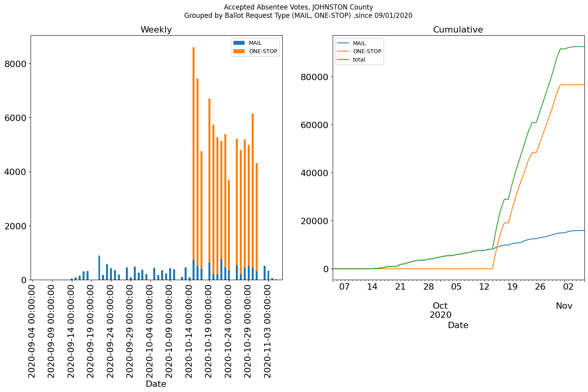
Task: Click the 12 tick on the Cumulative x-axis
Action: point(484,286)
